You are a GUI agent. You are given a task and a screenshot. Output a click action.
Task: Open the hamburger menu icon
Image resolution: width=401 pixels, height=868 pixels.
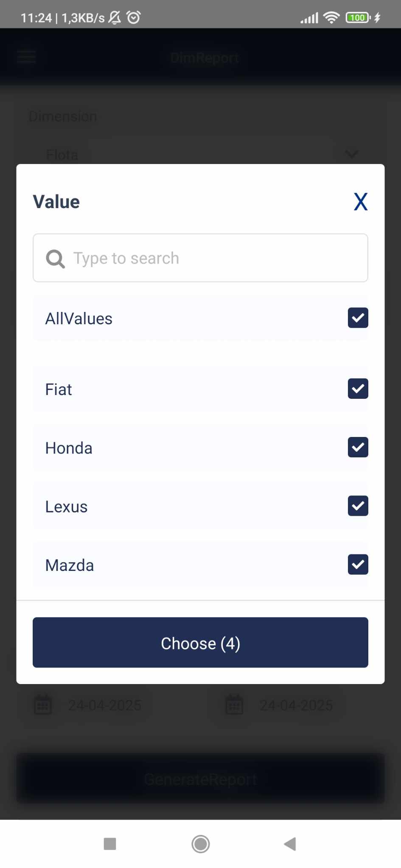point(26,57)
